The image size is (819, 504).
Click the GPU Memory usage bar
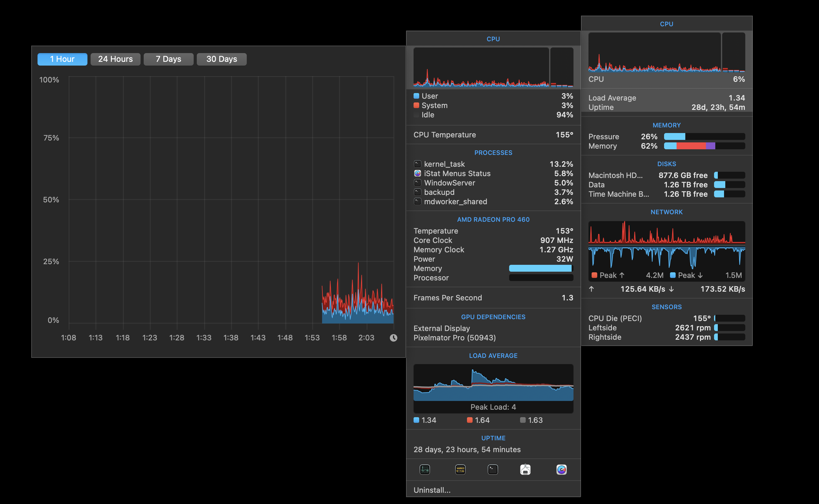(541, 268)
